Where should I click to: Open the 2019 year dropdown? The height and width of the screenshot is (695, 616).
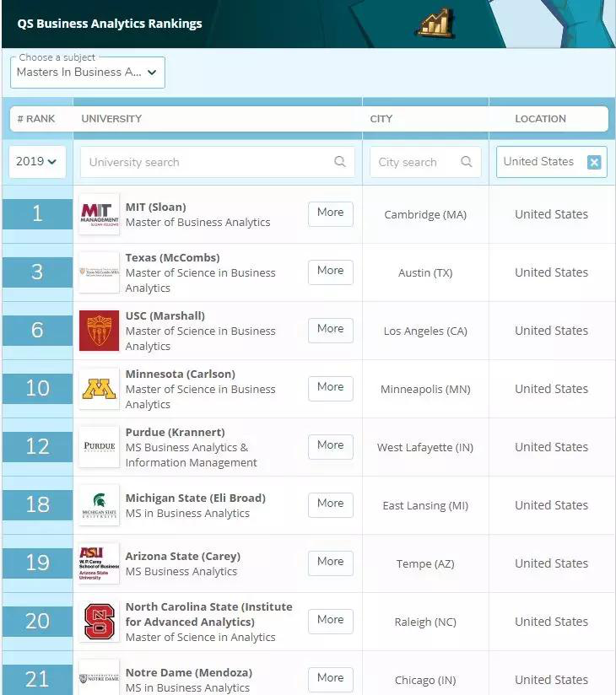coord(37,161)
